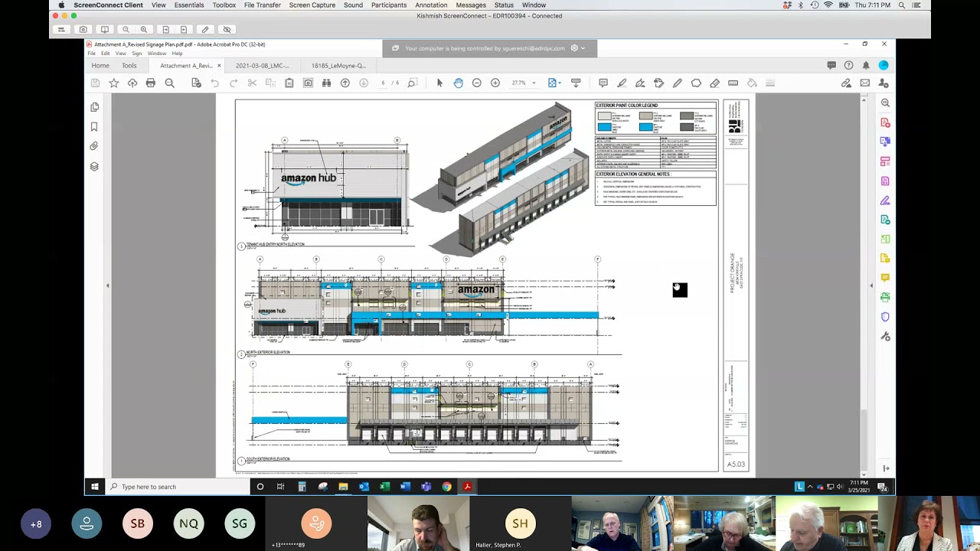
Task: Select the Hand pan tool
Action: point(458,83)
